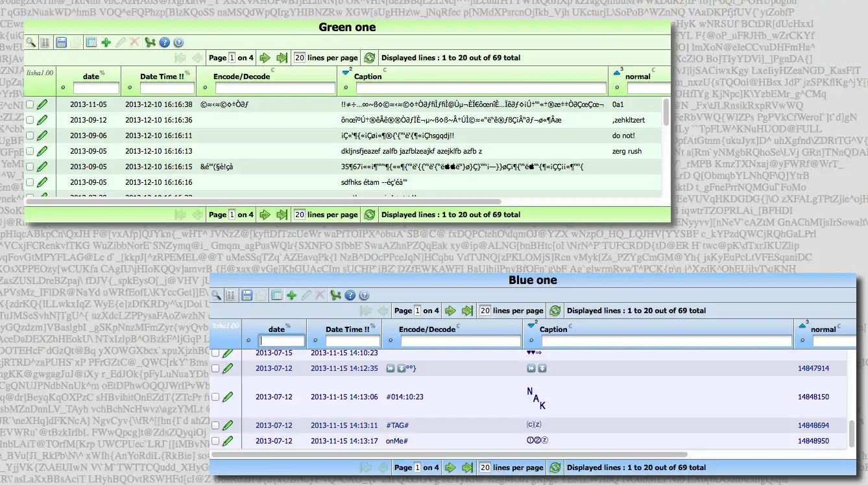Check the #014:10:23 row checkbox in Blue one
The height and width of the screenshot is (485, 868).
215,397
